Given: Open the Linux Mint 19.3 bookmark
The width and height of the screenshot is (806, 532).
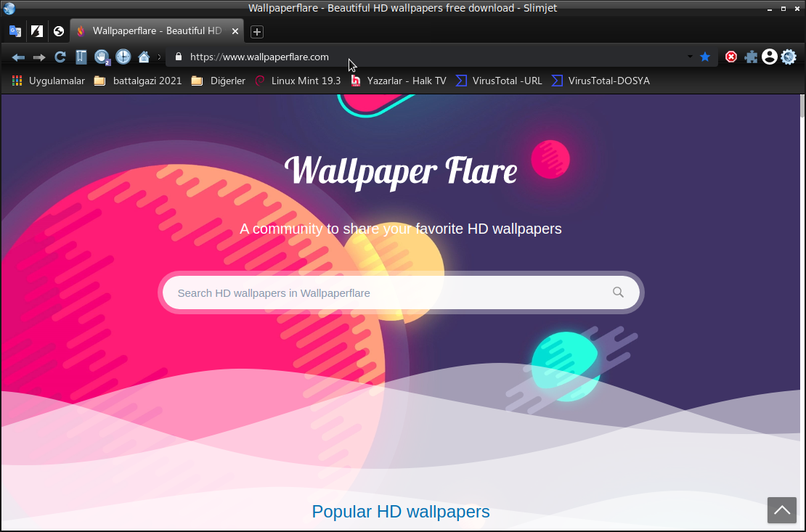Looking at the screenshot, I should [x=298, y=81].
